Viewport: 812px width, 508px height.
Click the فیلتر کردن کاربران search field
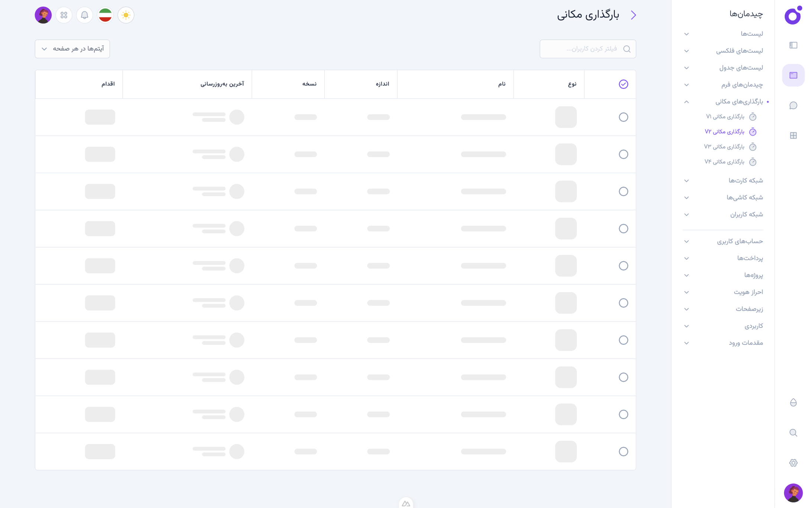587,49
